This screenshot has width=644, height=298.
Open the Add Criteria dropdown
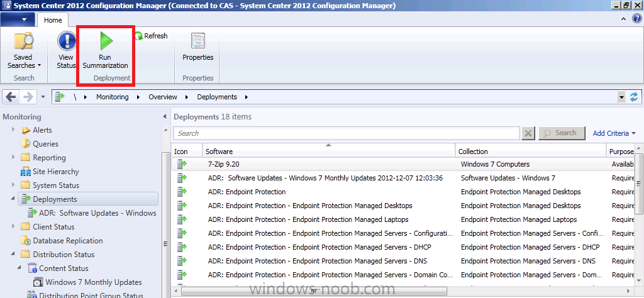(614, 133)
